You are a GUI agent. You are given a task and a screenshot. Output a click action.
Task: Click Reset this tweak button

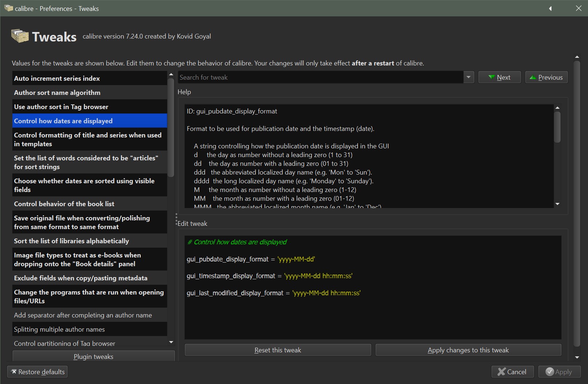click(278, 350)
